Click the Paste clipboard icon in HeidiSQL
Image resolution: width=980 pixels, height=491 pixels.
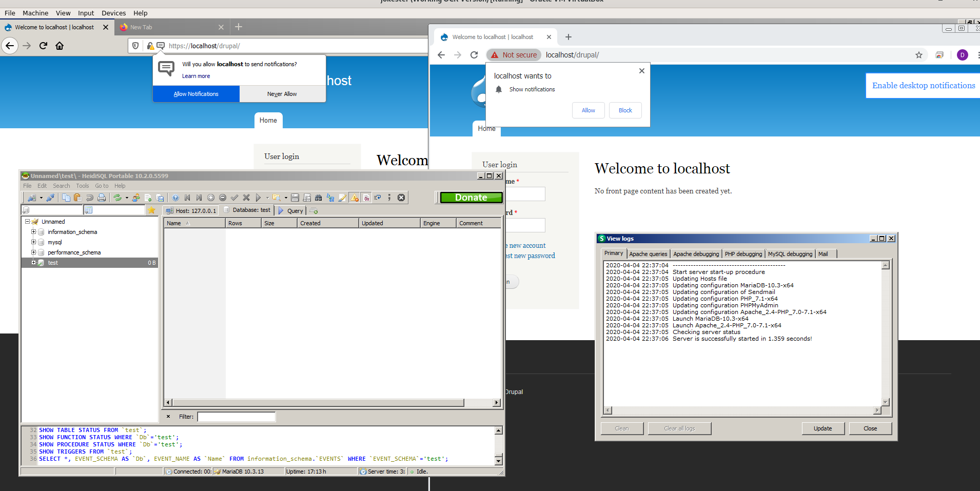pos(77,198)
